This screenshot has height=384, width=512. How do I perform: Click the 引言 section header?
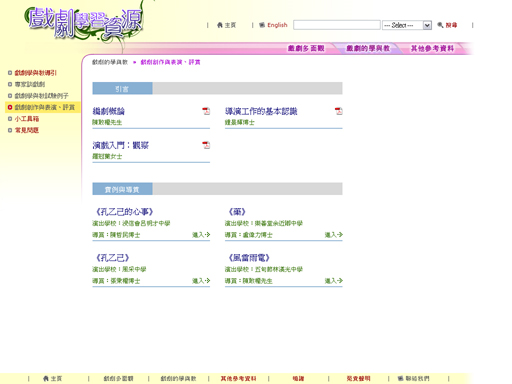point(122,89)
